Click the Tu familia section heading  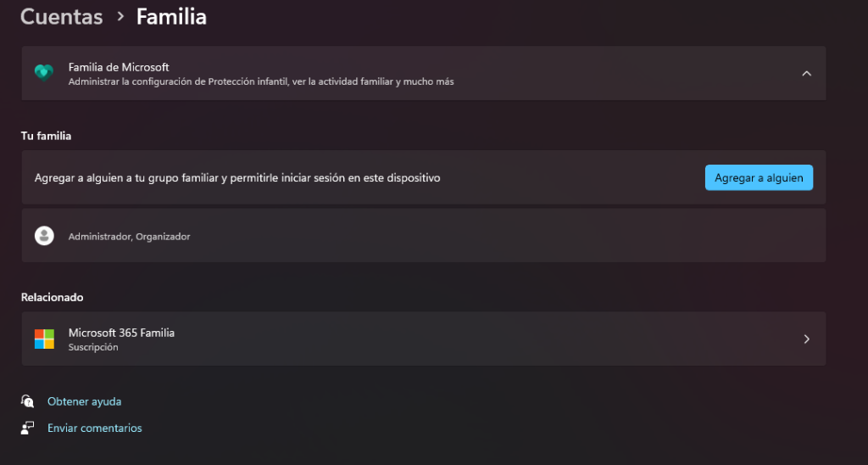(x=46, y=136)
